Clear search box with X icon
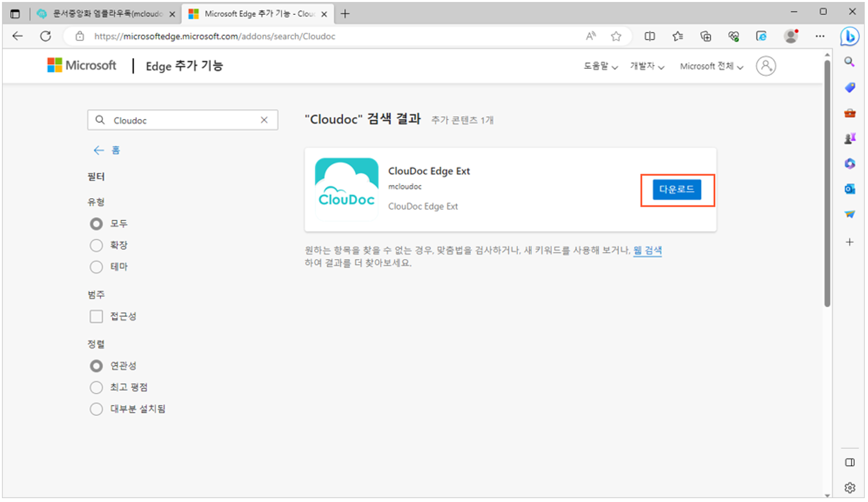The image size is (868, 502). pyautogui.click(x=264, y=120)
